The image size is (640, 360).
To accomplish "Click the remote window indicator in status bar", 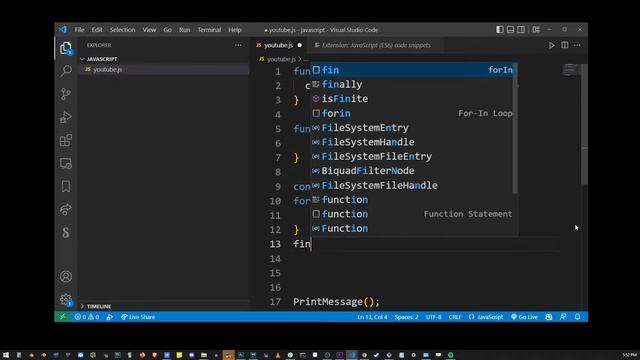I will click(x=62, y=317).
